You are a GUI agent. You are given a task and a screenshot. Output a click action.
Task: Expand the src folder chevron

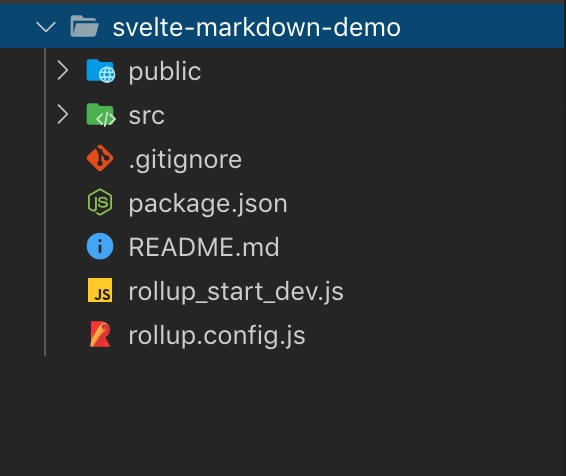coord(63,114)
